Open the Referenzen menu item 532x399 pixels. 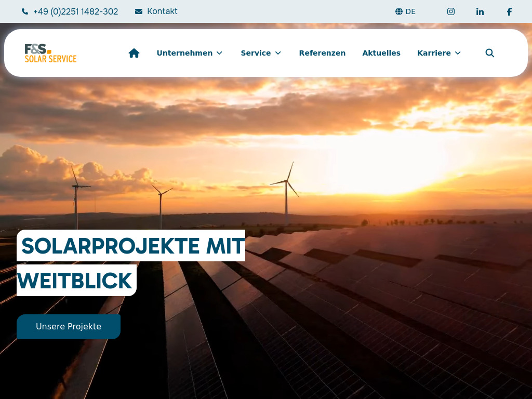tap(322, 52)
